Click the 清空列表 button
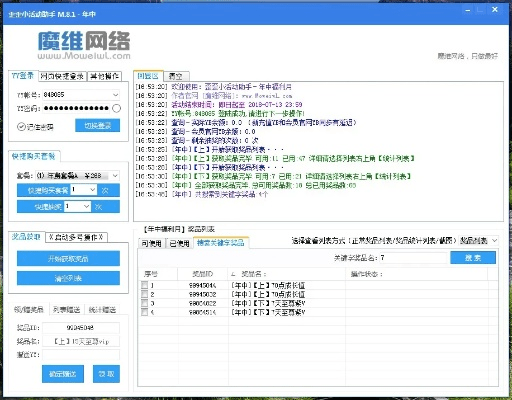The width and height of the screenshot is (512, 400). coord(68,278)
